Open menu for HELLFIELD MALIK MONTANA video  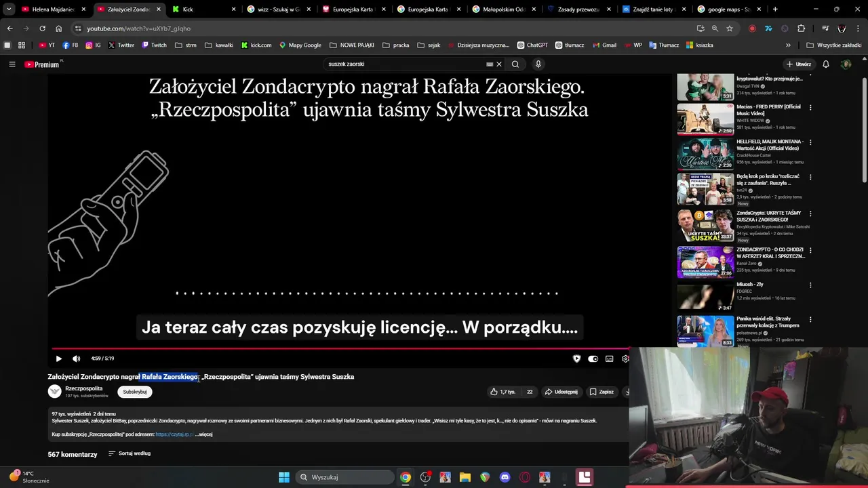click(810, 142)
